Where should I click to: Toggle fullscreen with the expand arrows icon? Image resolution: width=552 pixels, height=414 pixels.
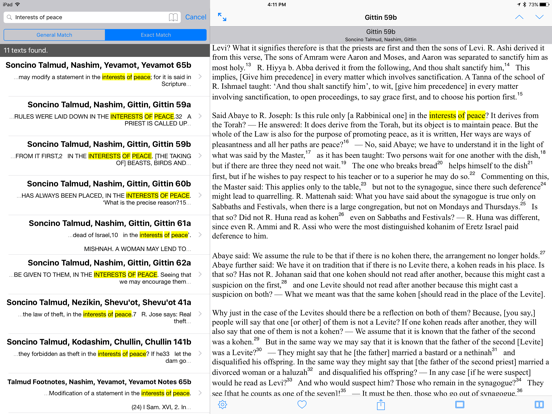click(222, 17)
